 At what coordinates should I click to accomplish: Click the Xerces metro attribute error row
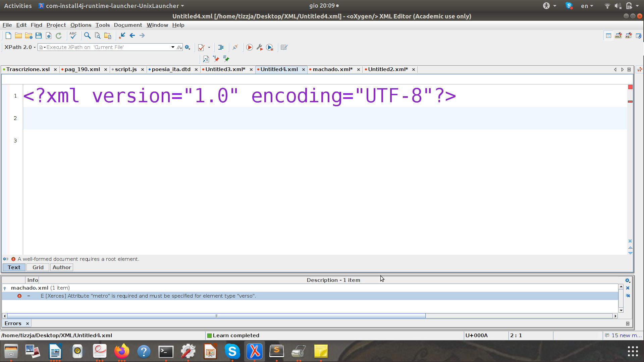pyautogui.click(x=148, y=296)
